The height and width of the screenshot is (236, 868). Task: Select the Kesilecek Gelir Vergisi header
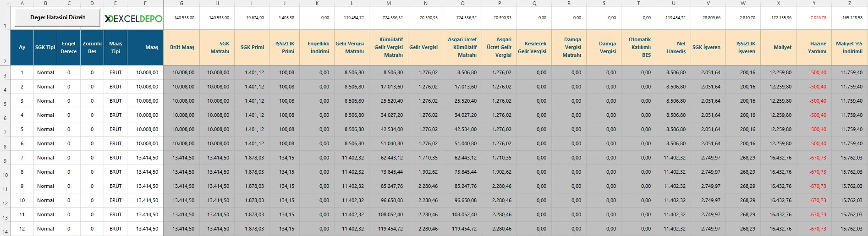[x=534, y=47]
